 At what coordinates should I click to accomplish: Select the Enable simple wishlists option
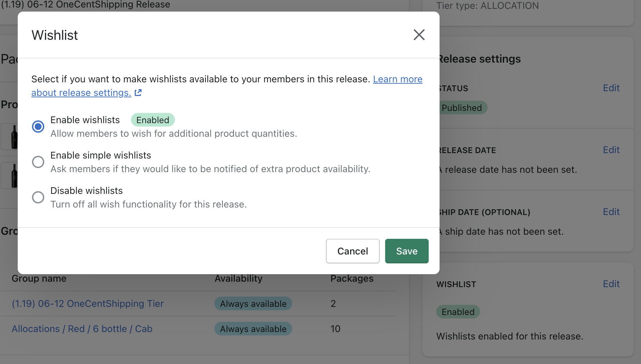(x=38, y=162)
